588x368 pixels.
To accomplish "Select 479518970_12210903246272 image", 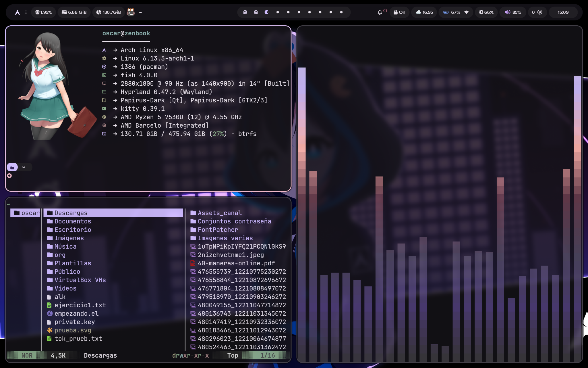I will point(238,297).
